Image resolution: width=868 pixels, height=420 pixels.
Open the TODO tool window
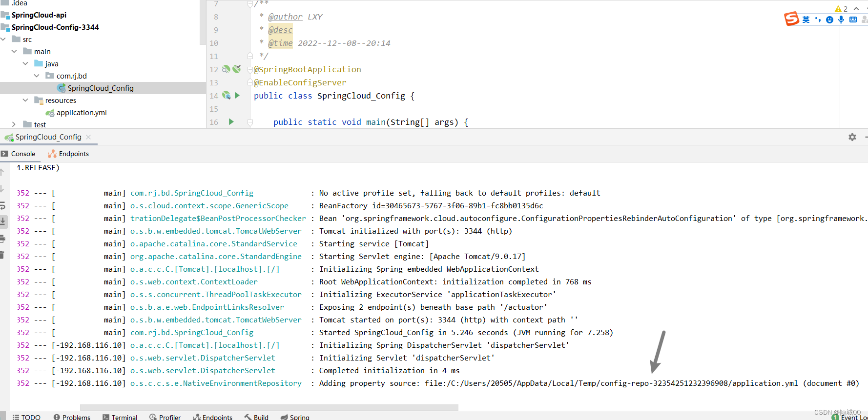pyautogui.click(x=26, y=417)
